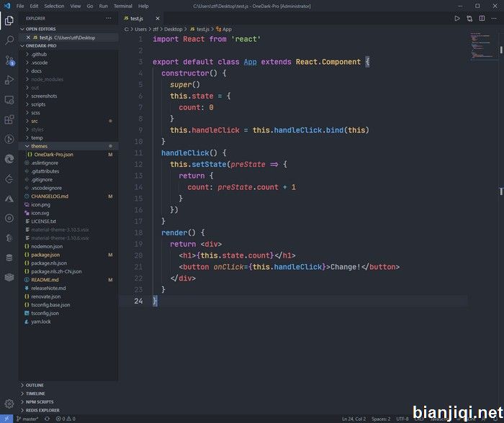The width and height of the screenshot is (504, 423).
Task: Split the editor right
Action: (482, 19)
